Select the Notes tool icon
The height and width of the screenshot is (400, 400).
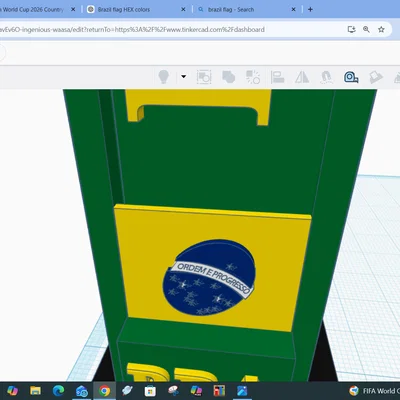coord(376,77)
